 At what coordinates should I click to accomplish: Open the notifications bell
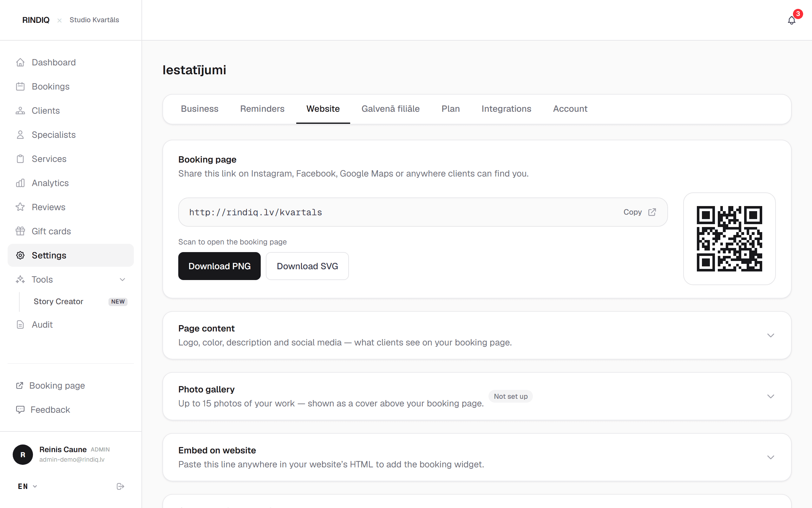coord(791,21)
